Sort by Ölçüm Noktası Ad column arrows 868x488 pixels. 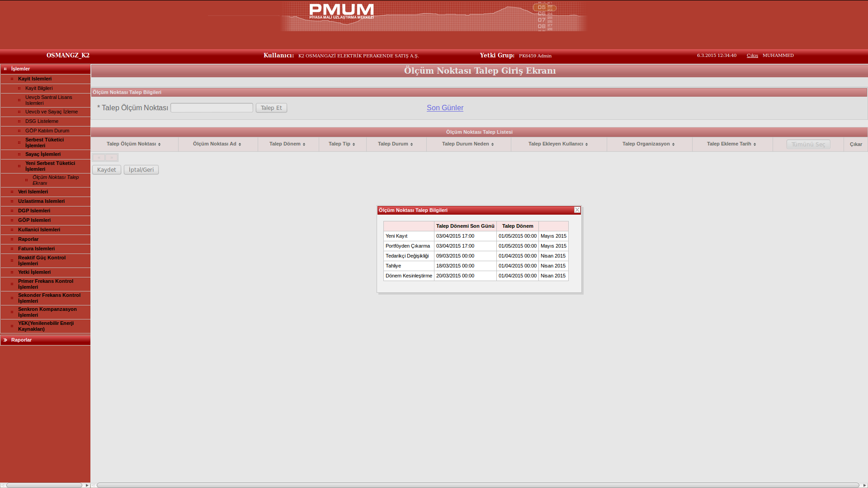point(240,145)
